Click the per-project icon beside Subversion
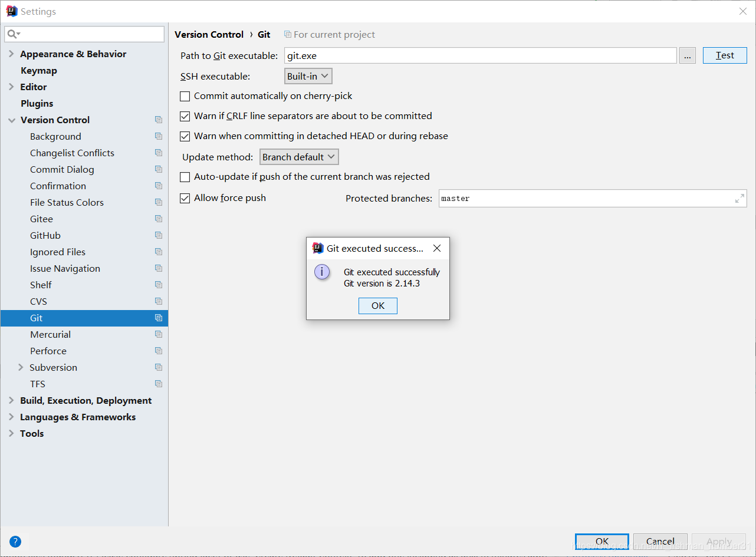 click(159, 367)
